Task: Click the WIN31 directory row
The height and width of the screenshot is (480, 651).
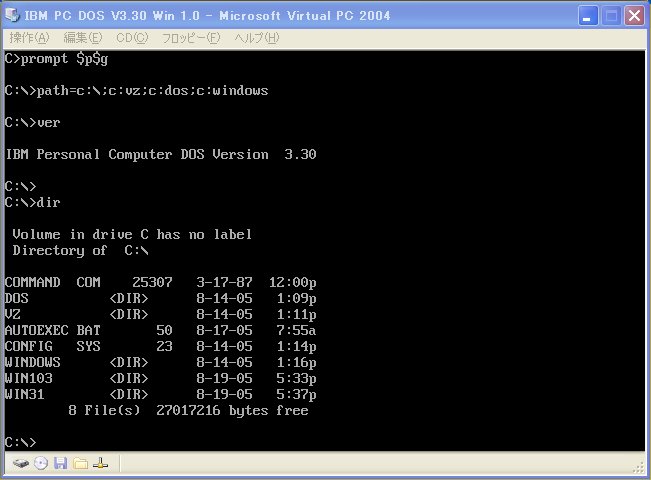Action: (x=160, y=394)
